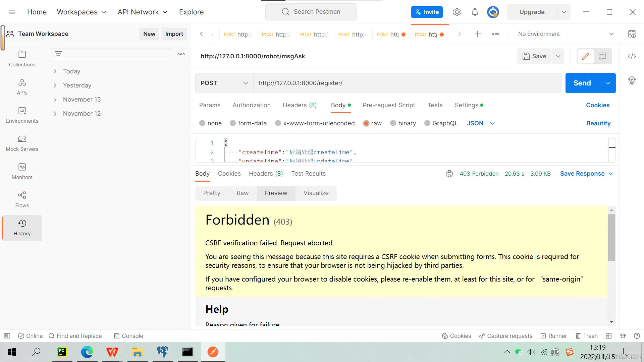Open history options three-dot menu
The image size is (644, 362).
point(181,54)
